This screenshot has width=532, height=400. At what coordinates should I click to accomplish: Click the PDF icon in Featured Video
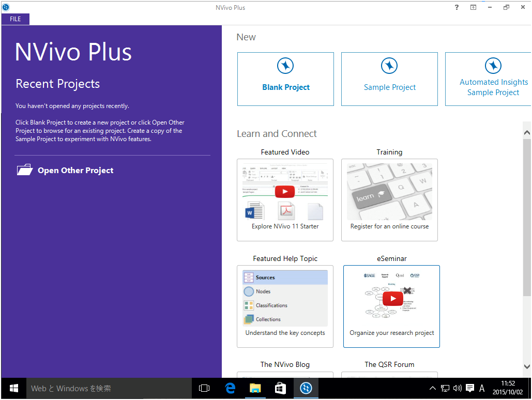point(286,211)
